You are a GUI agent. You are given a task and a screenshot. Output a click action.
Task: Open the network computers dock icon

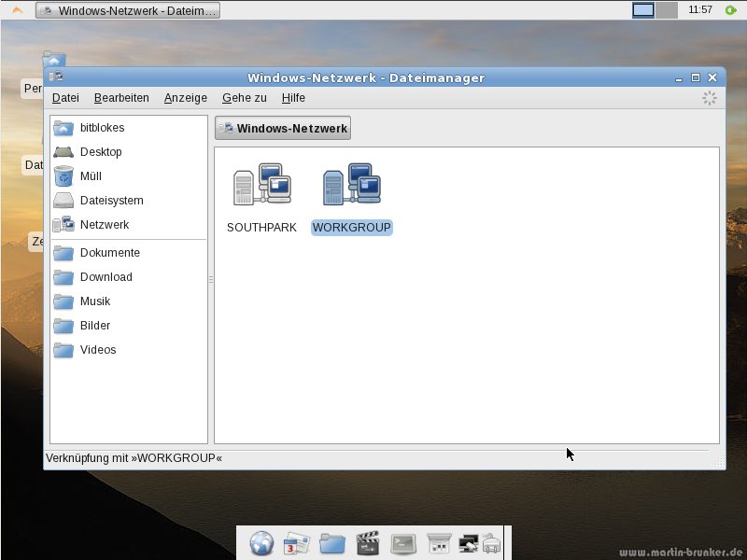469,543
